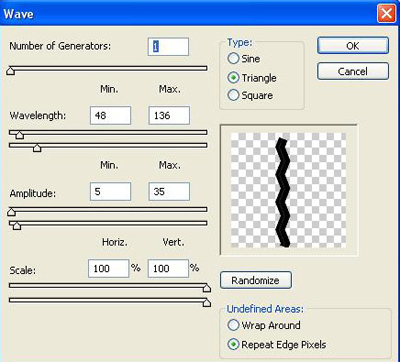Click the 'Amplitude:' label
Image resolution: width=400 pixels, height=362 pixels.
[x=33, y=193]
